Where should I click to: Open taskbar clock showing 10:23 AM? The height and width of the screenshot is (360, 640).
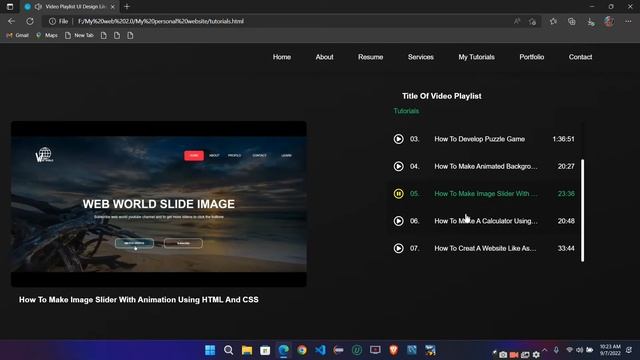(610, 350)
